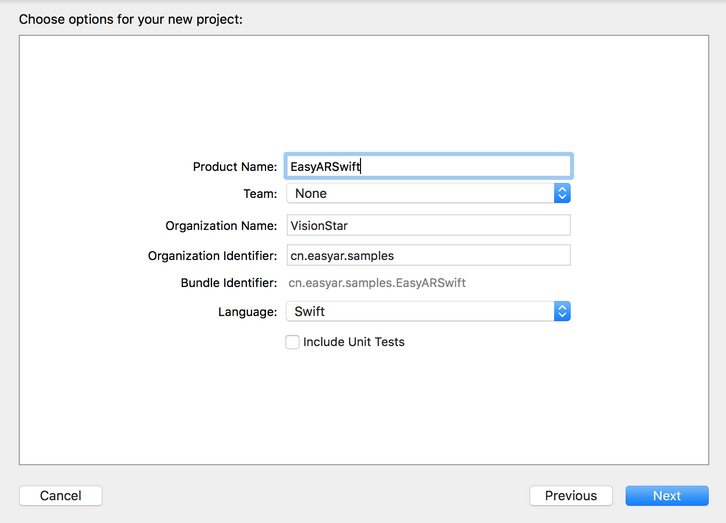Proceed with the blue Next button

[667, 496]
